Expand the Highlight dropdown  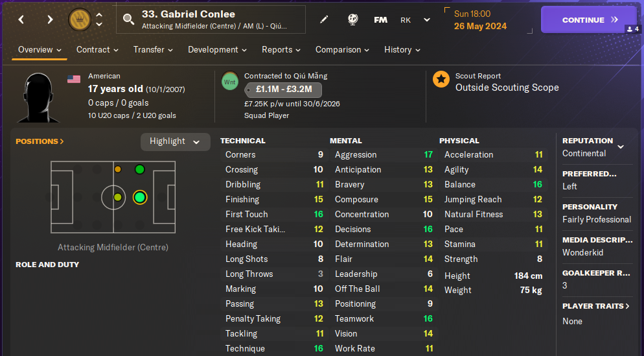click(175, 141)
